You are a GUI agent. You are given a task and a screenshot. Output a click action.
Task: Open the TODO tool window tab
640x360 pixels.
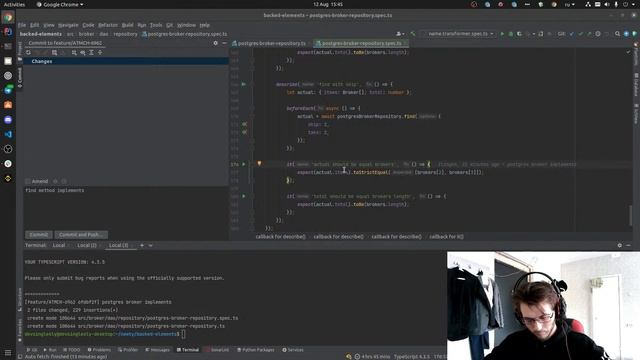[72, 350]
